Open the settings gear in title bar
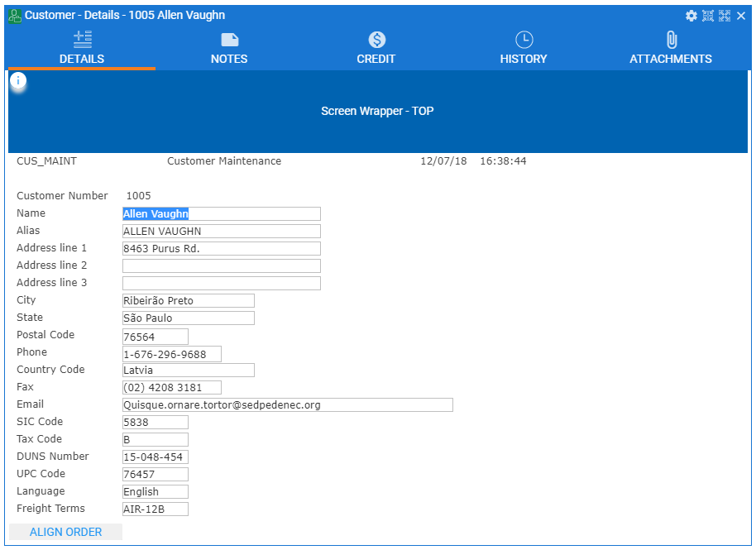Viewport: 756px width, 550px height. coord(691,16)
